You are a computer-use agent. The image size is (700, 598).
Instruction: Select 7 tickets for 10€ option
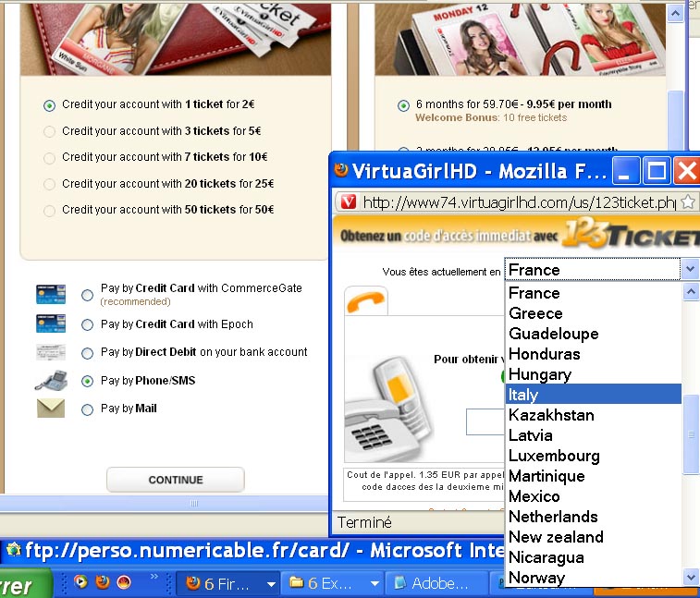[49, 158]
